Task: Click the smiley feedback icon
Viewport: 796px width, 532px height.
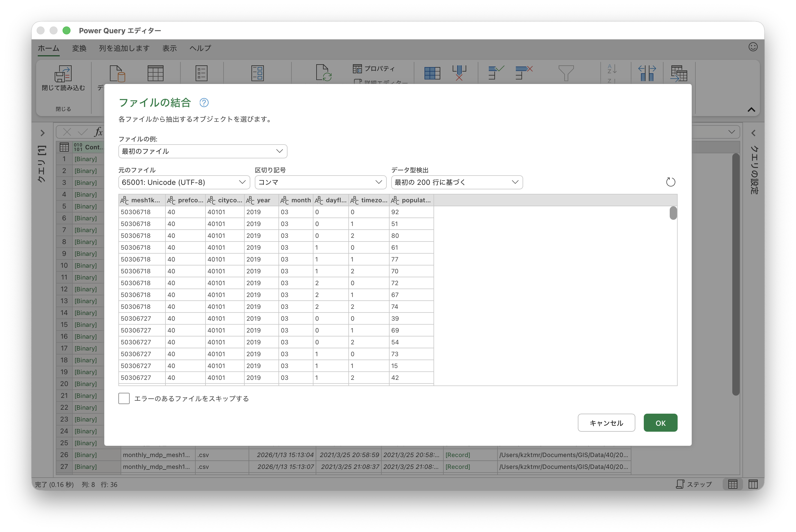Action: pyautogui.click(x=753, y=47)
